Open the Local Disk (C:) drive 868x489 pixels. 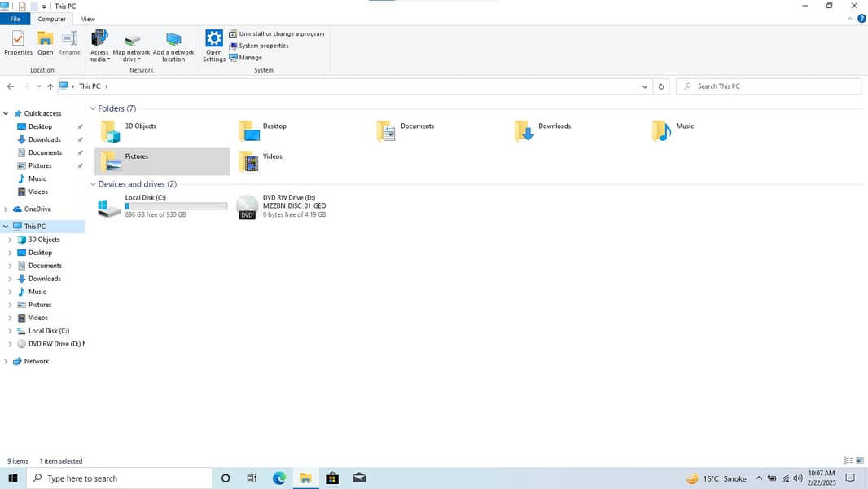109,207
